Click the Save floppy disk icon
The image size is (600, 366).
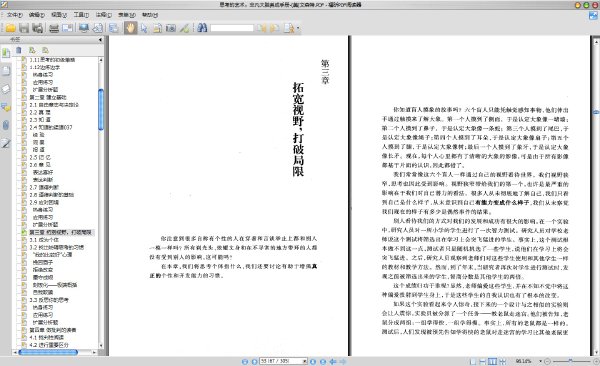[x=24, y=28]
